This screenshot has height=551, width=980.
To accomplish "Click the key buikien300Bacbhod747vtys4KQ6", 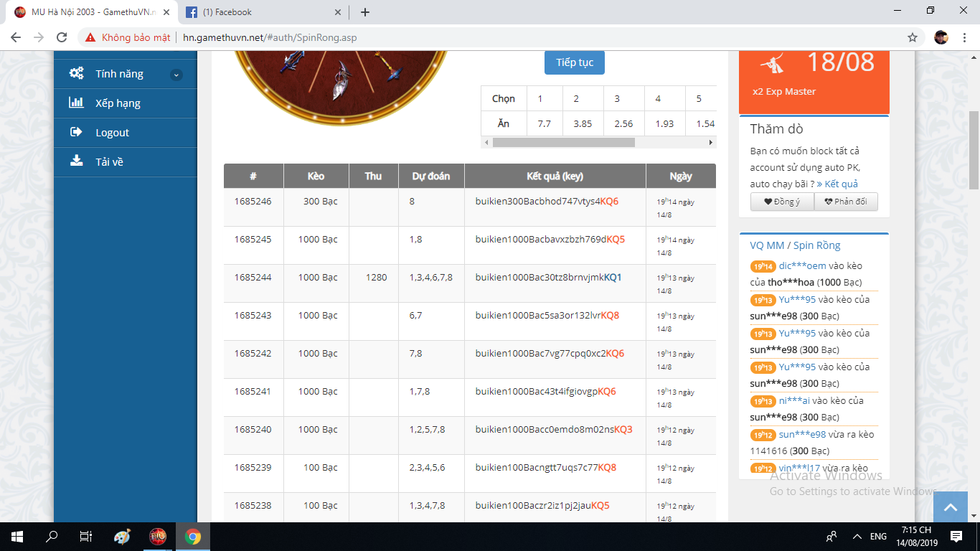I will coord(547,202).
